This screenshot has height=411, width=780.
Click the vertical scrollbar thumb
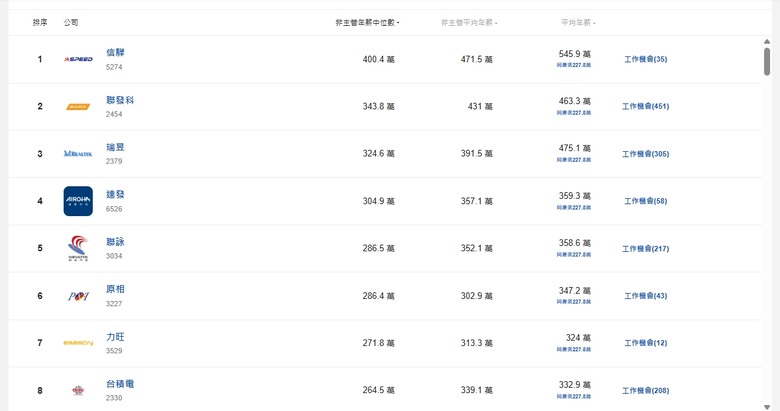click(767, 61)
